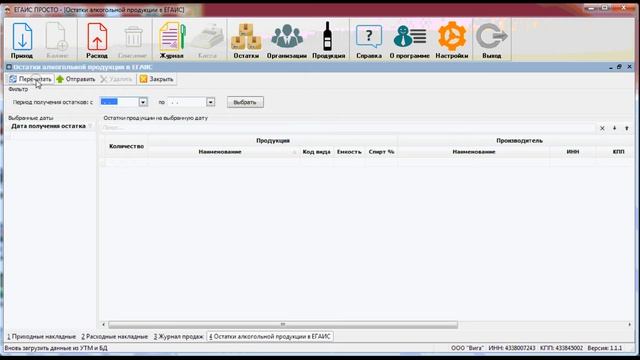Click the disabled Списание trash icon
The image size is (640, 360).
point(132,40)
